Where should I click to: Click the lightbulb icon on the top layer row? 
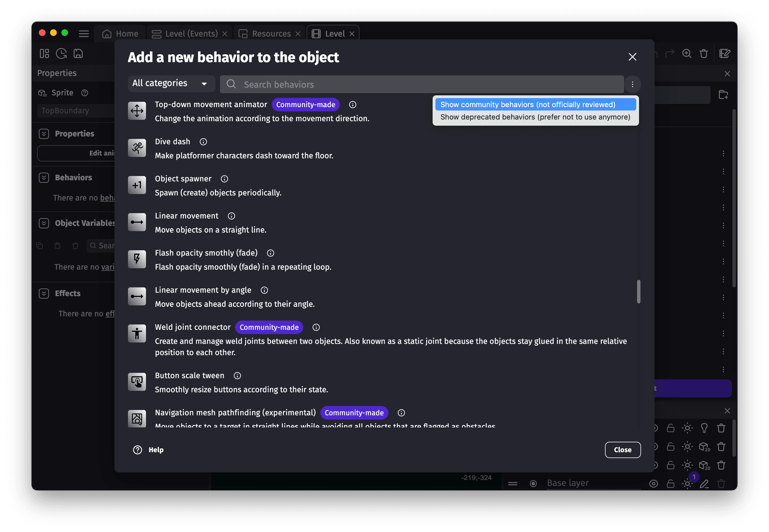click(705, 428)
